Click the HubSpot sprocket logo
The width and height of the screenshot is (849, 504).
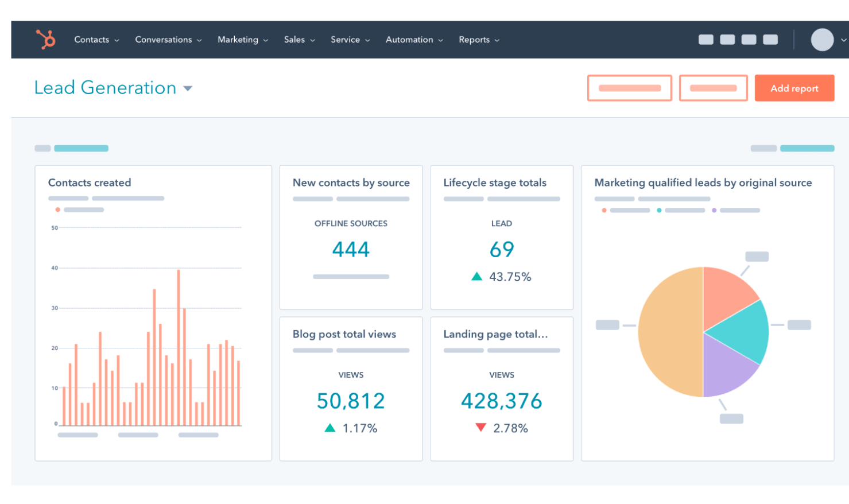pyautogui.click(x=46, y=40)
